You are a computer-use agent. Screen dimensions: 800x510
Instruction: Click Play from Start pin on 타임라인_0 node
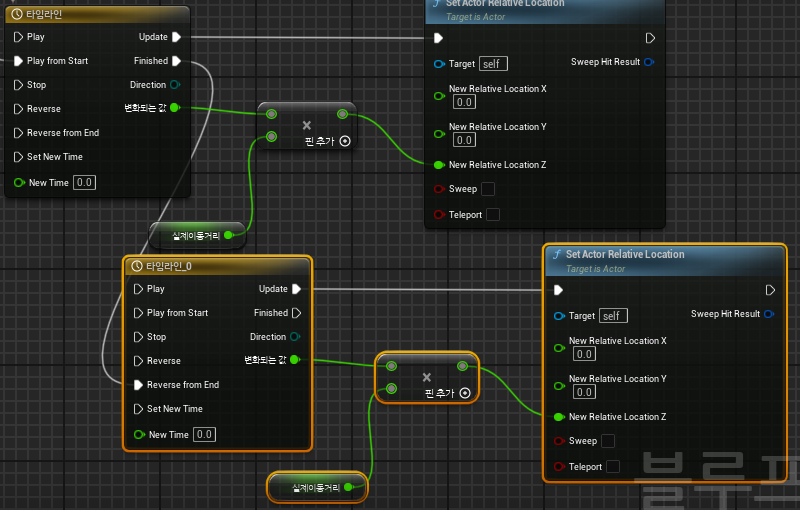(138, 313)
